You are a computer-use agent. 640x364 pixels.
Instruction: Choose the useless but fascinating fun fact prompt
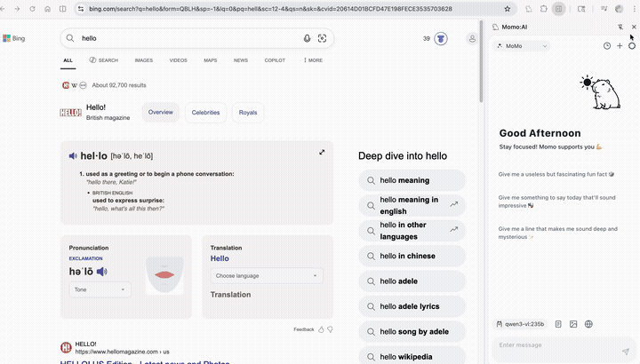coord(556,174)
